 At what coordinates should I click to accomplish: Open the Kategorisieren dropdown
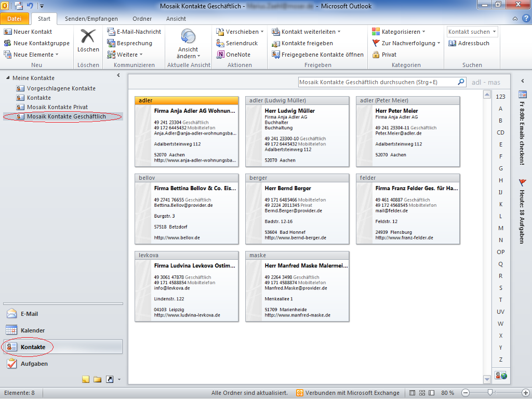[x=398, y=32]
